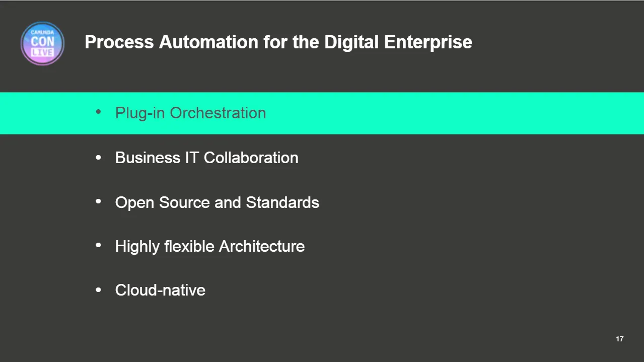Click the "Business IT Collaboration" bullet text
Screen dimensions: 644x362
click(206, 158)
